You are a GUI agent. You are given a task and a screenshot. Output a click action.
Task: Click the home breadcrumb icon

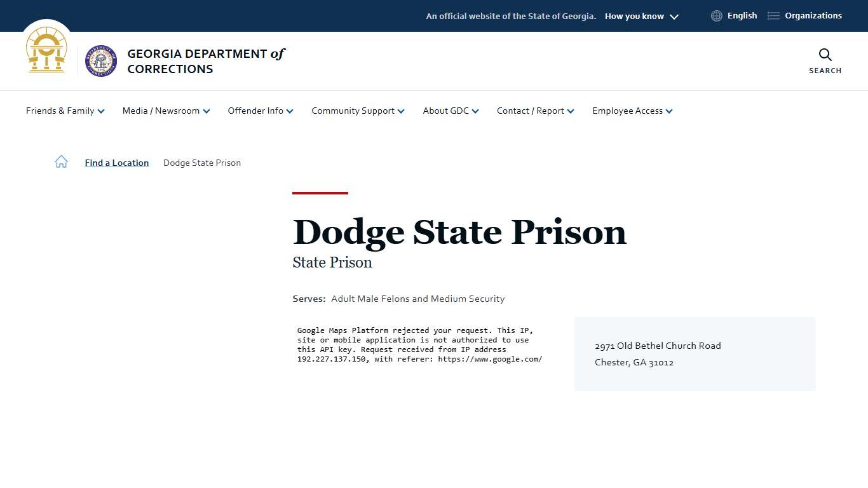[x=61, y=161]
